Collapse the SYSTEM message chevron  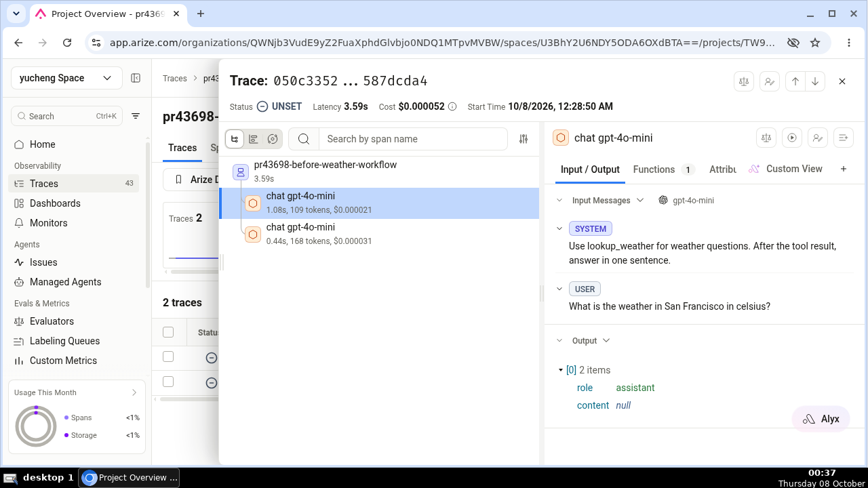(559, 228)
